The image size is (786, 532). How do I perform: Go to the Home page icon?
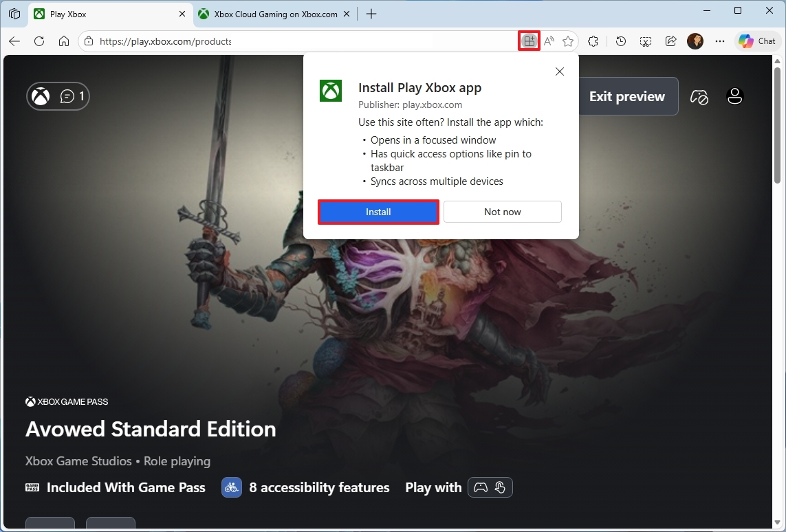(64, 41)
